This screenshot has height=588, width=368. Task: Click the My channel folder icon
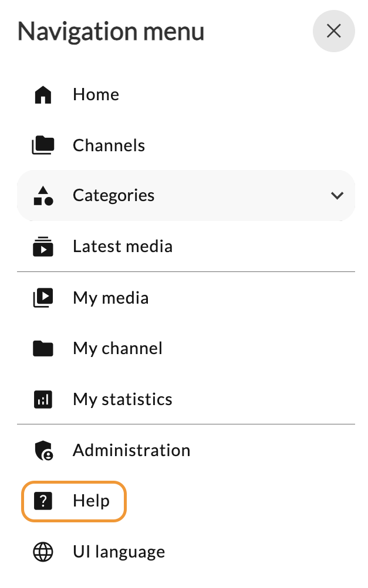coord(43,348)
